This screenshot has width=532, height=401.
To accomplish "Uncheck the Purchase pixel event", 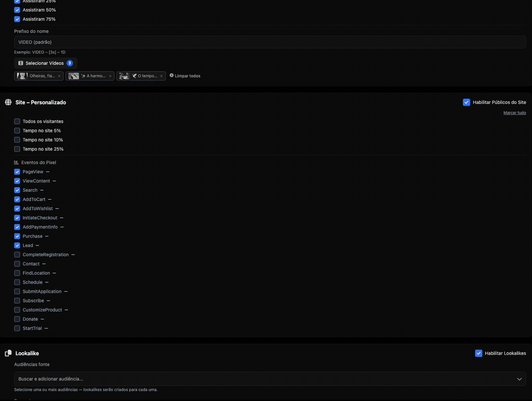I will 17,236.
